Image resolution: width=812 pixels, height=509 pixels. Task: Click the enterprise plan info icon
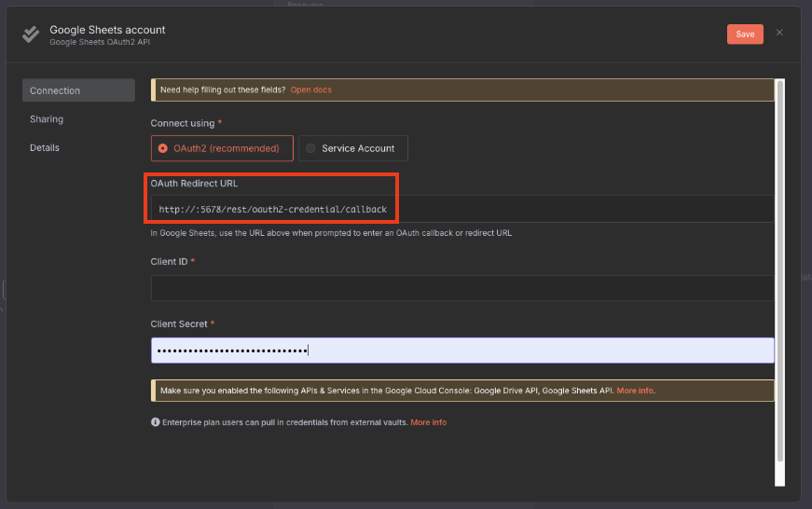point(156,422)
